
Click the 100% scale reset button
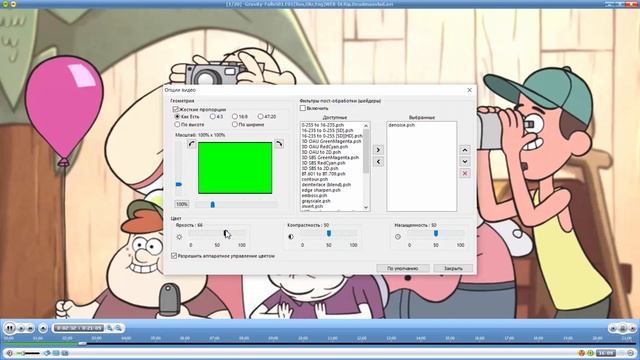[182, 204]
